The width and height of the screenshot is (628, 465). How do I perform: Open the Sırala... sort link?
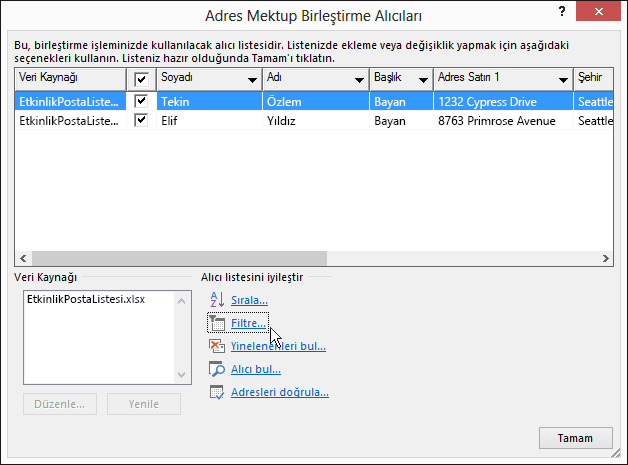[x=249, y=300]
